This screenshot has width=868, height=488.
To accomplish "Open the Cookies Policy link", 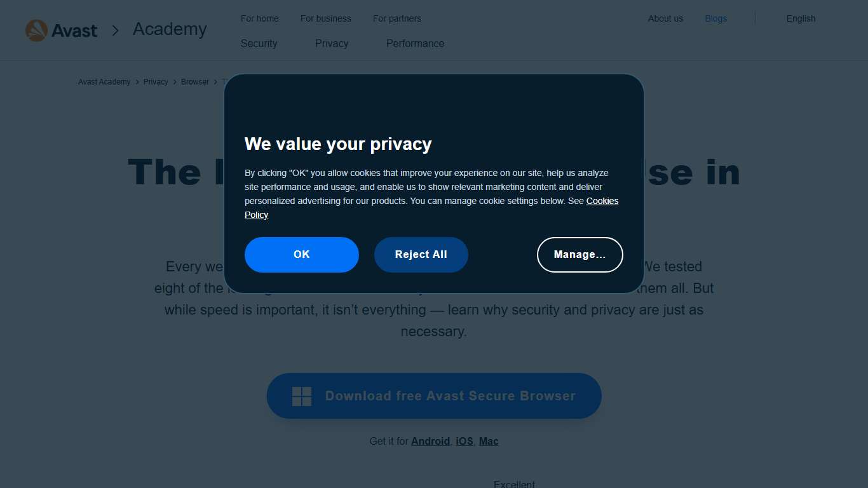I will 602,201.
